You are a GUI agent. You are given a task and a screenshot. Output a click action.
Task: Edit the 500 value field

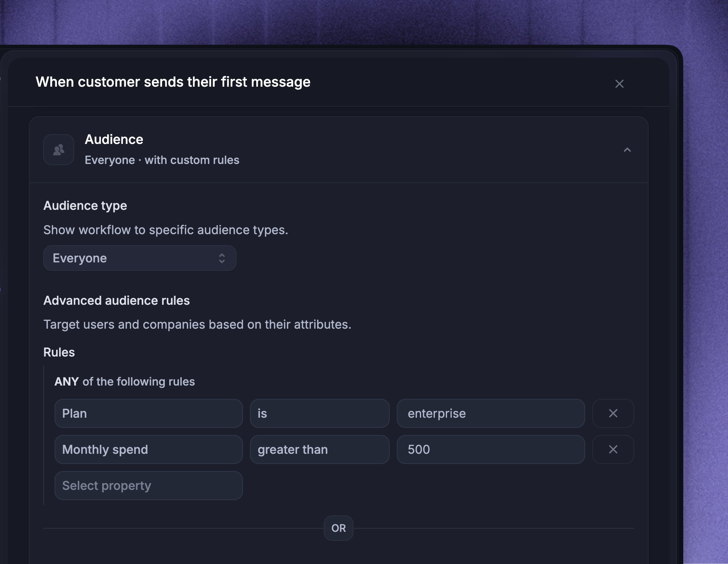click(x=491, y=449)
